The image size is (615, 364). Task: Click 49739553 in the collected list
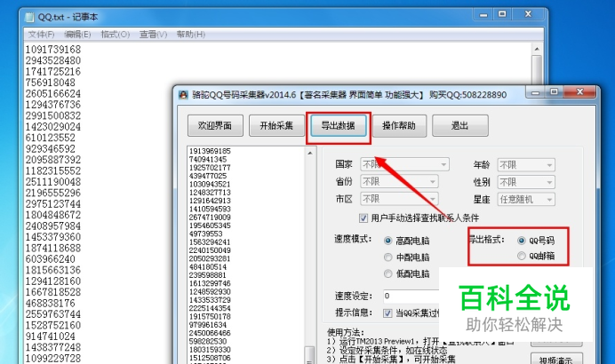206,233
